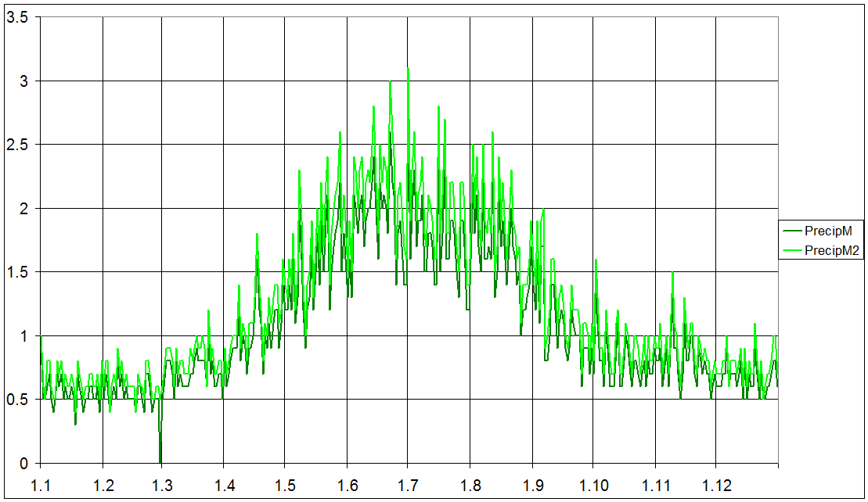868x502 pixels.
Task: Click the 1.5 x-axis label
Action: (x=285, y=485)
